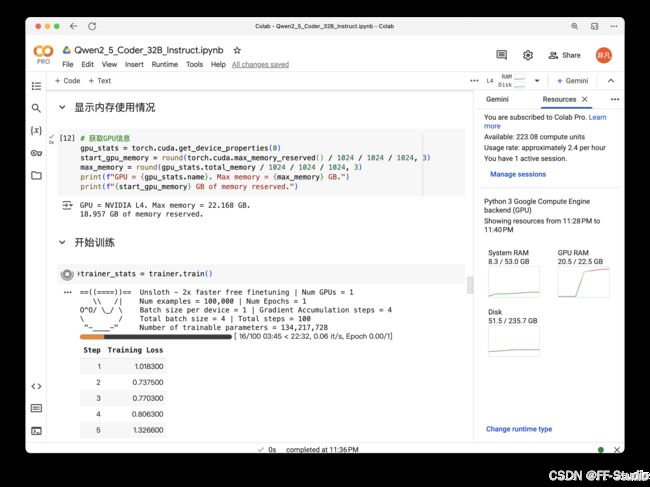This screenshot has height=487, width=650.
Task: Click the Training Loss column header
Action: point(135,350)
